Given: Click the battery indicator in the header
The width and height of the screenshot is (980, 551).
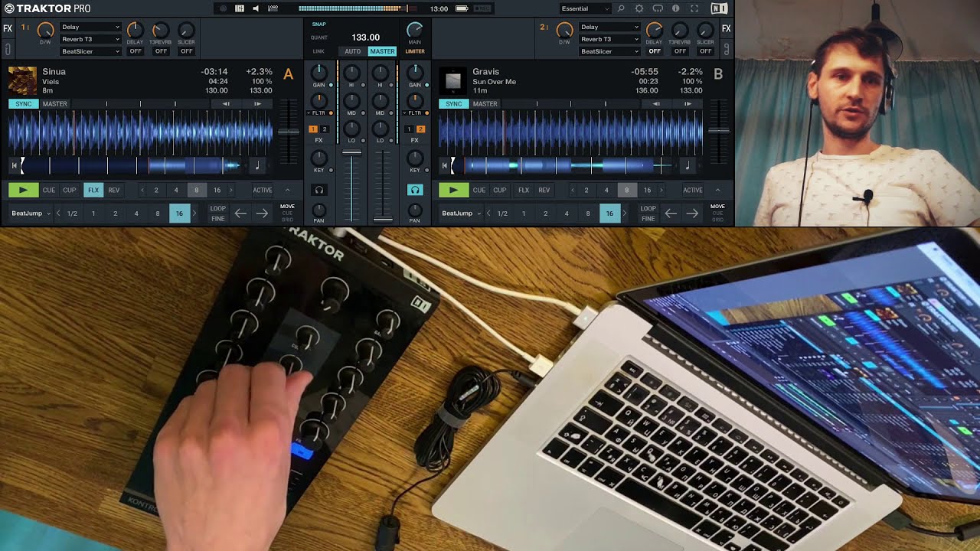Looking at the screenshot, I should (x=462, y=8).
